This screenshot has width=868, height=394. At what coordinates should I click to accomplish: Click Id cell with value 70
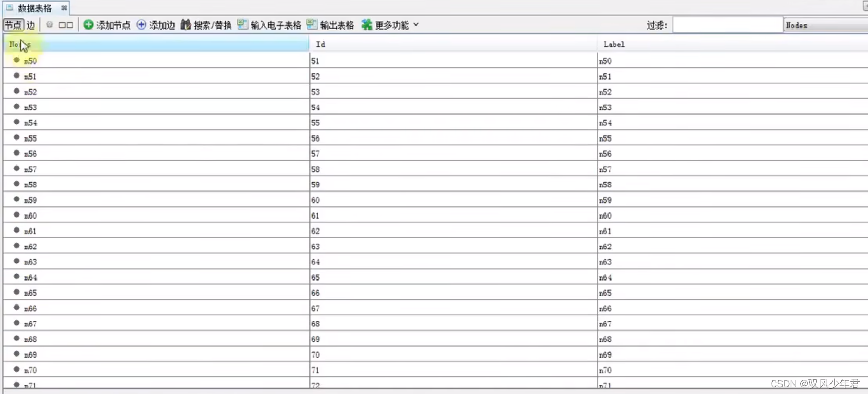point(453,354)
